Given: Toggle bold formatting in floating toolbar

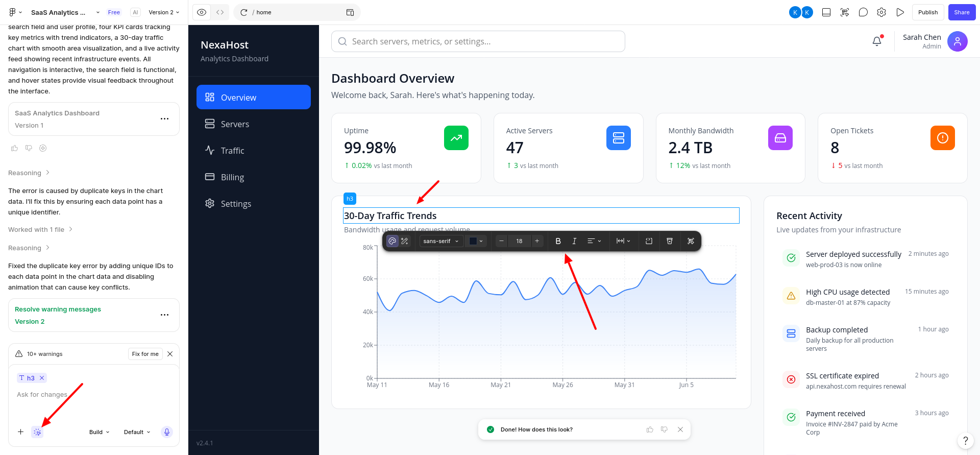Looking at the screenshot, I should 558,241.
